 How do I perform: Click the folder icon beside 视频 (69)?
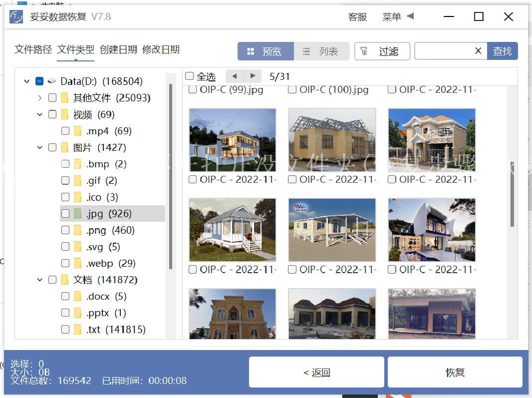[x=64, y=114]
